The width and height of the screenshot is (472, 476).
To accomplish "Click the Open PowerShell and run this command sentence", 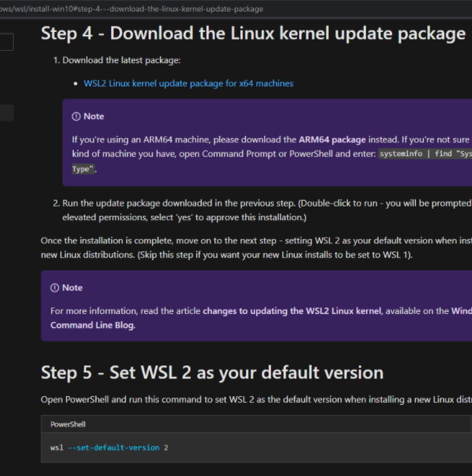I will 256,400.
